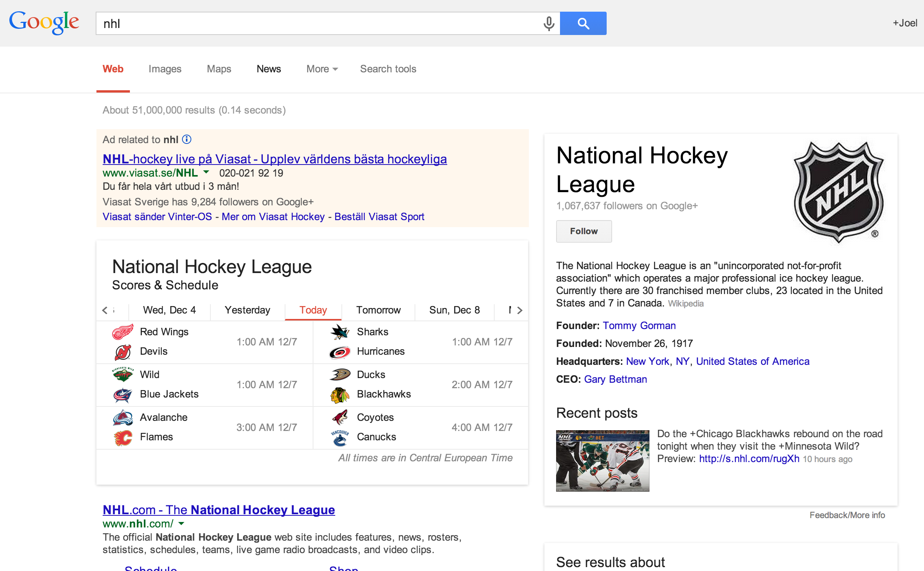
Task: Click the Coyotes vs Canucks 4:00 AM time
Action: [482, 427]
